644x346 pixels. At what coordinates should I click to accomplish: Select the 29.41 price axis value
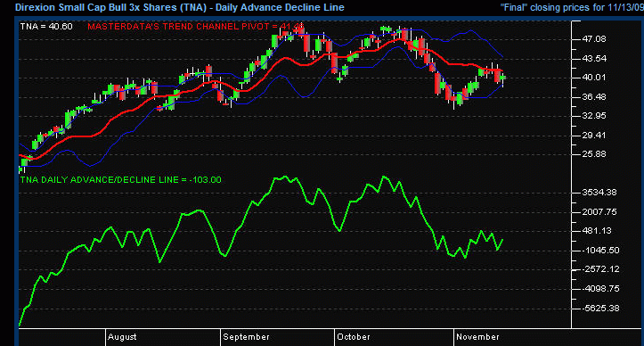[594, 136]
